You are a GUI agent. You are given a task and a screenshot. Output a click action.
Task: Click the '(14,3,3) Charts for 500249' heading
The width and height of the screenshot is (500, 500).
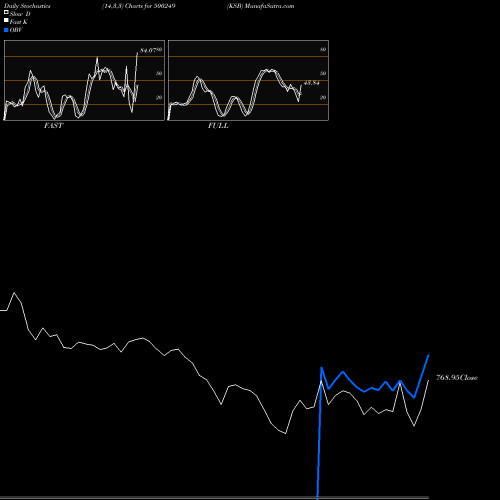pyautogui.click(x=139, y=6)
